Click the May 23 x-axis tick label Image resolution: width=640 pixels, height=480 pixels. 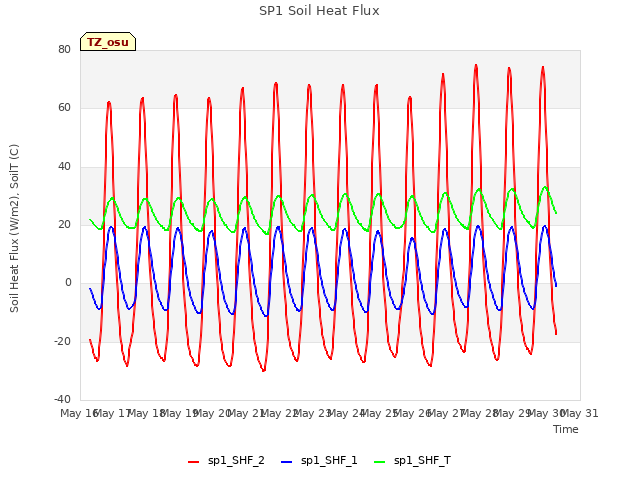click(312, 413)
